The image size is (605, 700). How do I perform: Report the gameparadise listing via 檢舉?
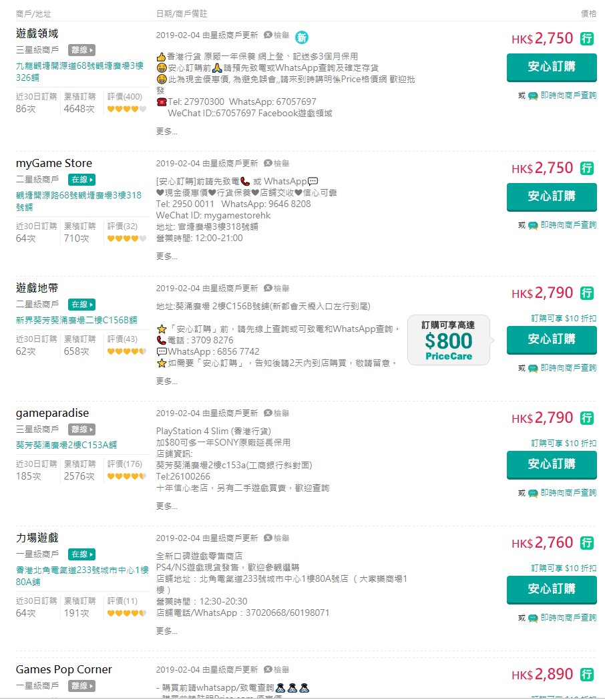(276, 413)
